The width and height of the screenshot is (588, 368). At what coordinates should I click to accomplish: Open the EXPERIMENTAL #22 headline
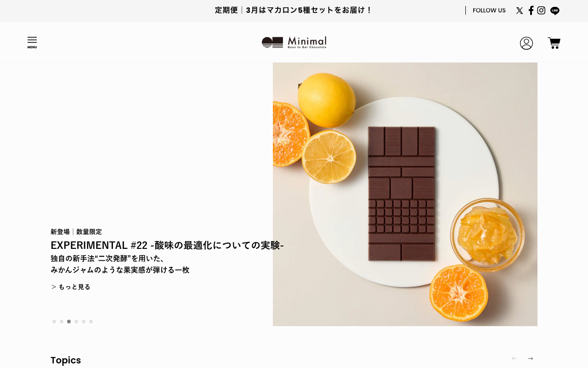167,245
